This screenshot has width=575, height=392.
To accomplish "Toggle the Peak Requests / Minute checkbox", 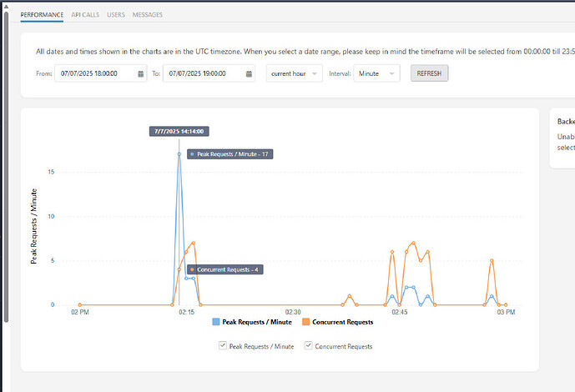I will (222, 346).
